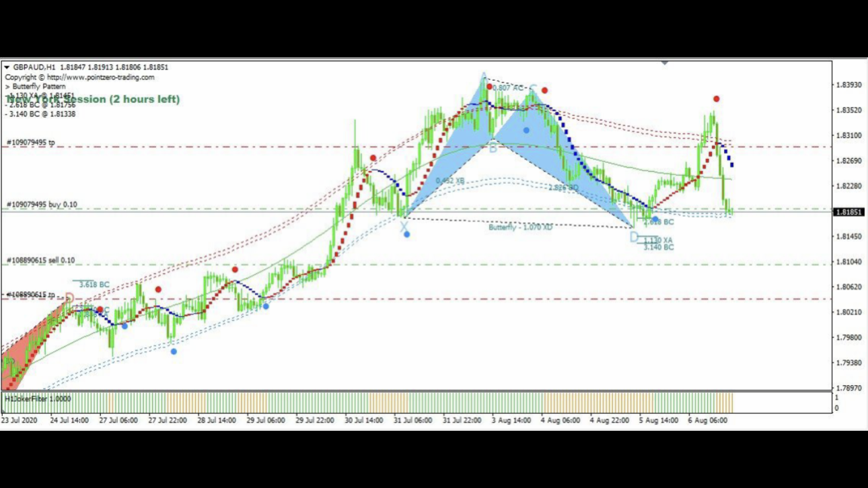This screenshot has height=488, width=868.
Task: Click time axis label 5 Aug 14:00
Action: pos(658,420)
